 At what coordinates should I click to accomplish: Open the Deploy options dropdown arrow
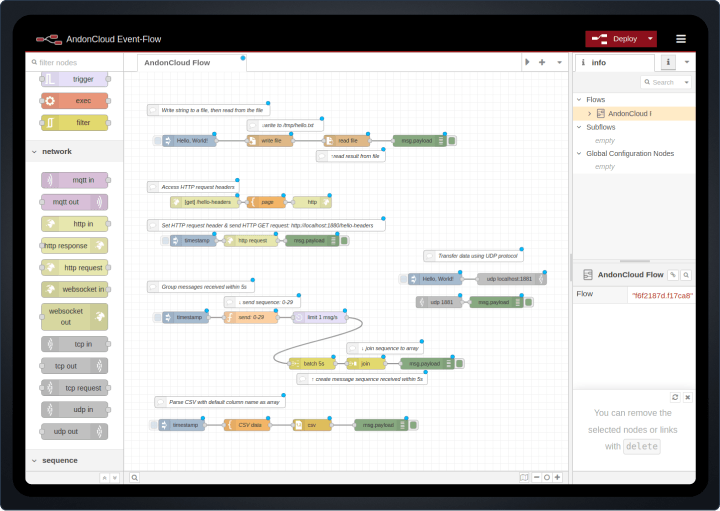point(651,39)
